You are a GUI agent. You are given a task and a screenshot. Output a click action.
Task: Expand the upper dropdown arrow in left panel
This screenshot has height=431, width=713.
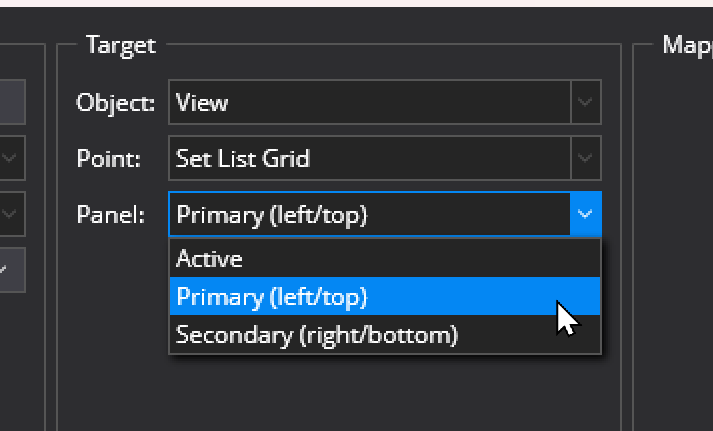point(11,158)
